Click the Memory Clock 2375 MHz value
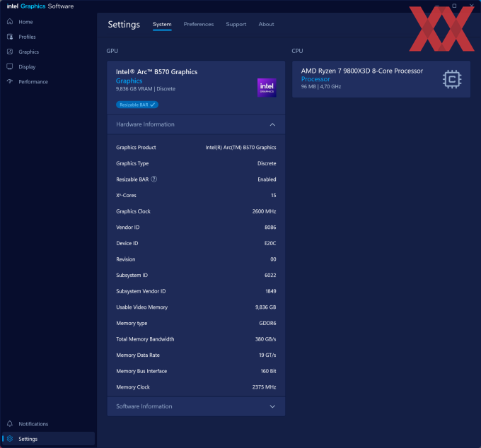 pyautogui.click(x=264, y=387)
